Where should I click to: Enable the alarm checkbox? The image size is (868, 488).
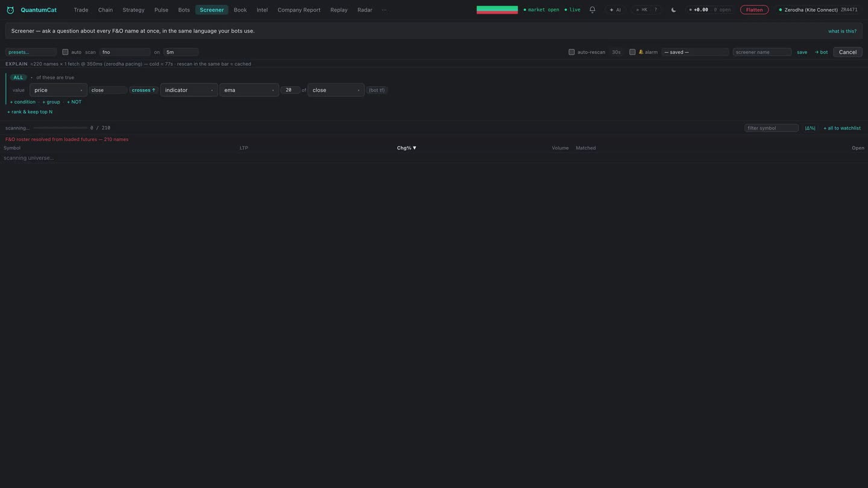point(632,52)
